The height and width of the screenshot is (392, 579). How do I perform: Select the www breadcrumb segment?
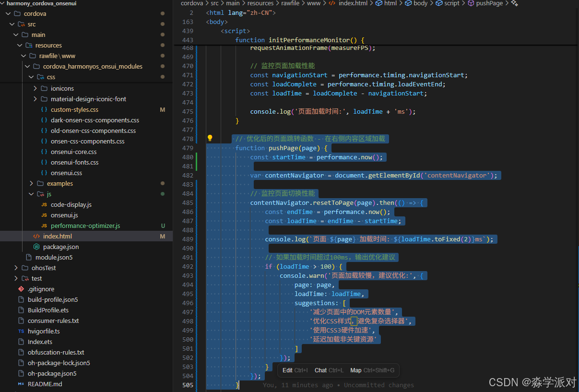pyautogui.click(x=313, y=3)
